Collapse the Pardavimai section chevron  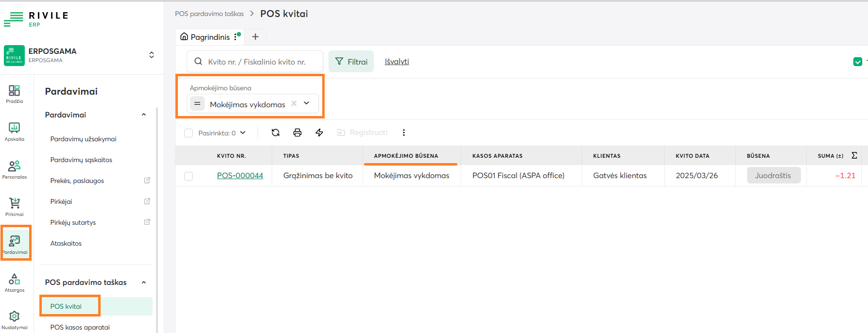pos(144,115)
